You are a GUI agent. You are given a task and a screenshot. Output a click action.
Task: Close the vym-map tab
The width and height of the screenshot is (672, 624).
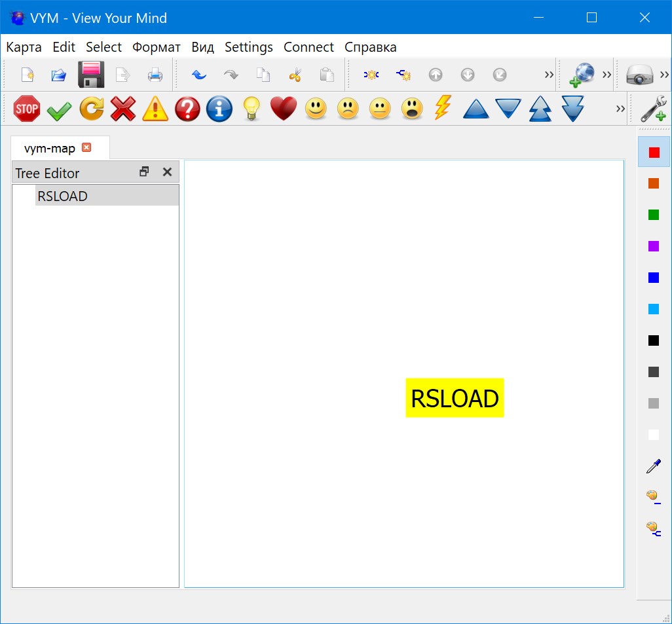86,148
